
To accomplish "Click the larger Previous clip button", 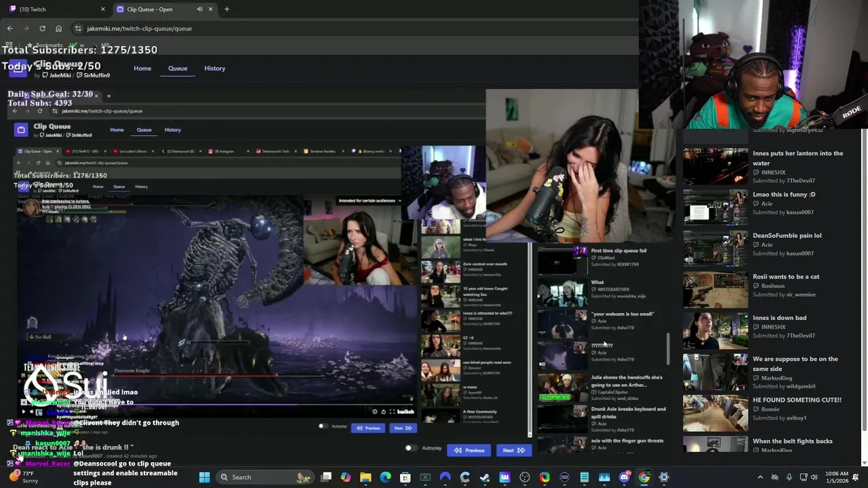I will tap(469, 450).
